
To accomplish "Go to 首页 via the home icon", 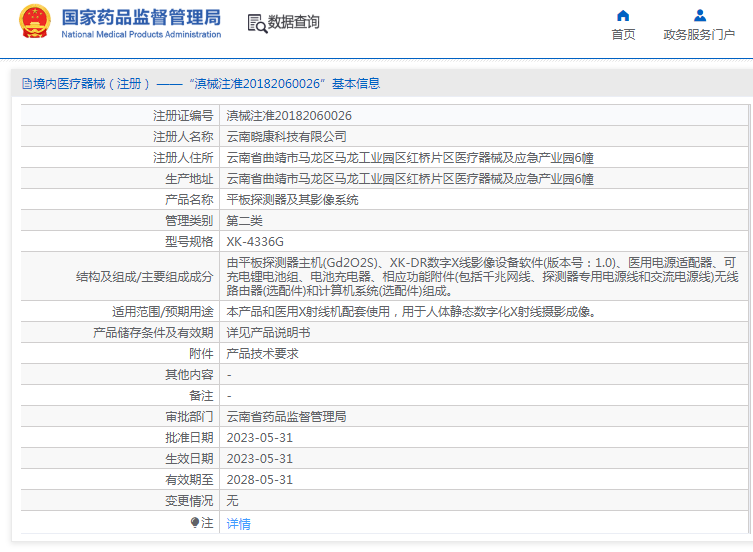I will tap(623, 15).
